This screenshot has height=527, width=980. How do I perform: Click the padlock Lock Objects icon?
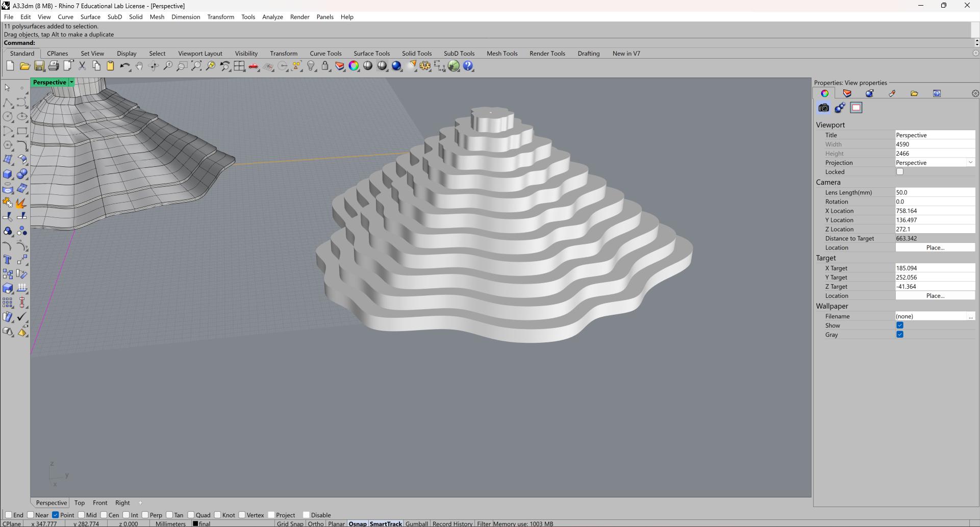(325, 66)
